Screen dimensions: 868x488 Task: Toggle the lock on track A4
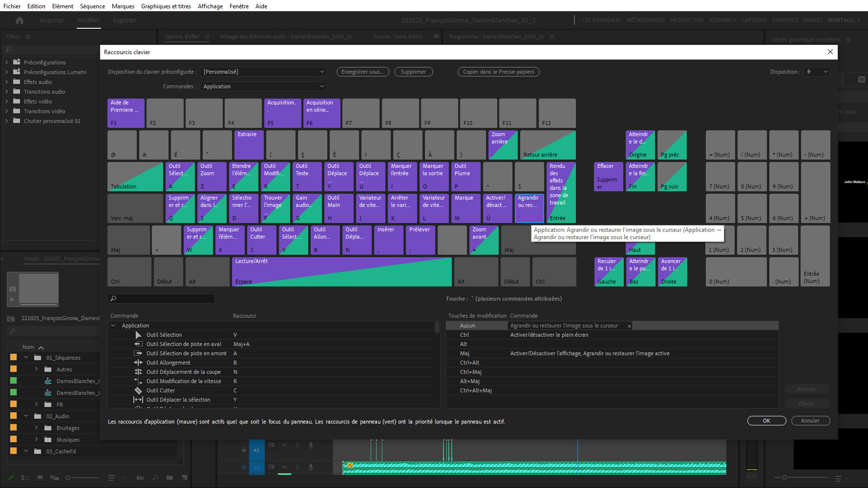(x=244, y=467)
